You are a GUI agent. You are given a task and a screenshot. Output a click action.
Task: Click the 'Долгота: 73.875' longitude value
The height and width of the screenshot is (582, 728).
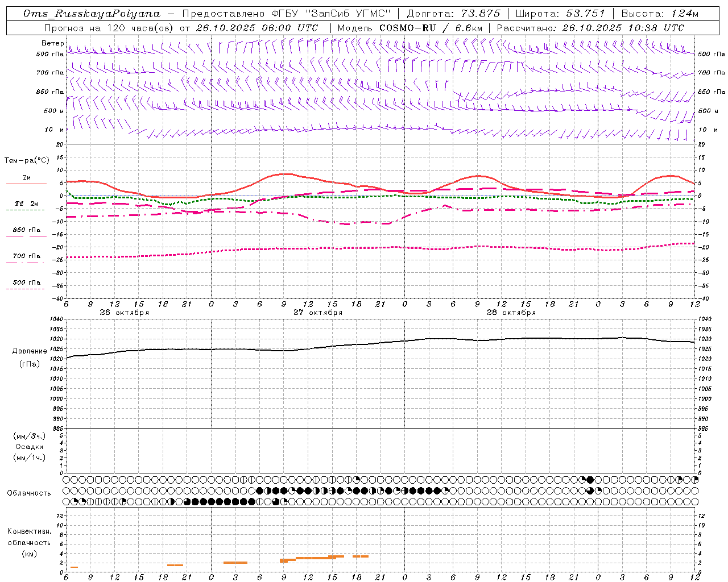click(454, 14)
